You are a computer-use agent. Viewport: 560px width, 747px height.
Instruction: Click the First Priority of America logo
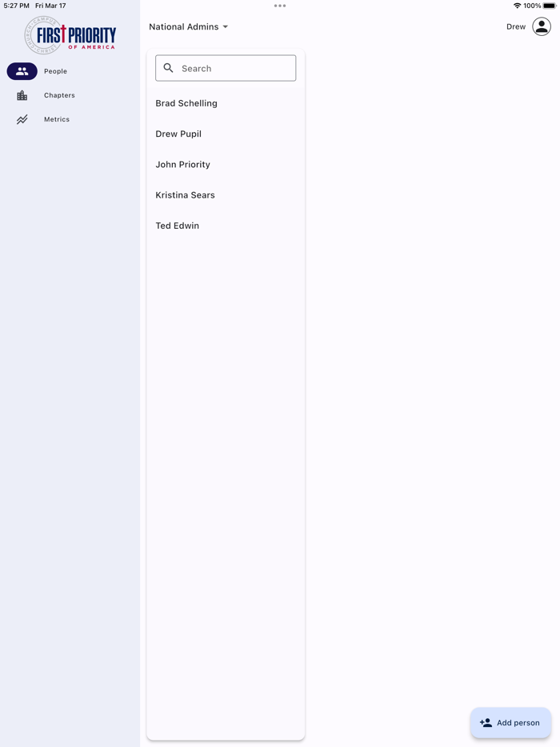click(x=70, y=35)
